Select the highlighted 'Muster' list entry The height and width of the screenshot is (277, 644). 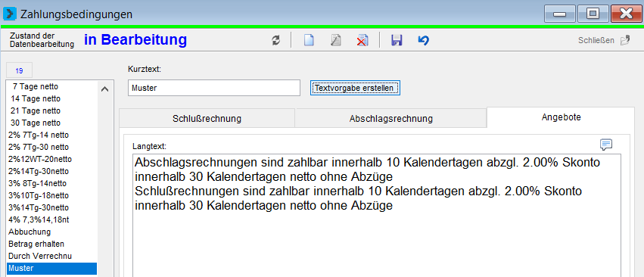point(52,269)
